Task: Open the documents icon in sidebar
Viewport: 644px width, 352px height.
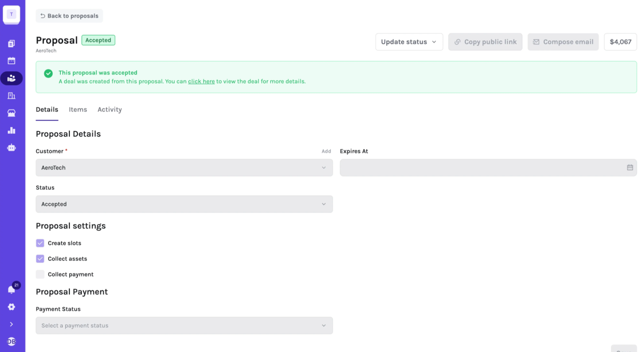Action: 11,44
